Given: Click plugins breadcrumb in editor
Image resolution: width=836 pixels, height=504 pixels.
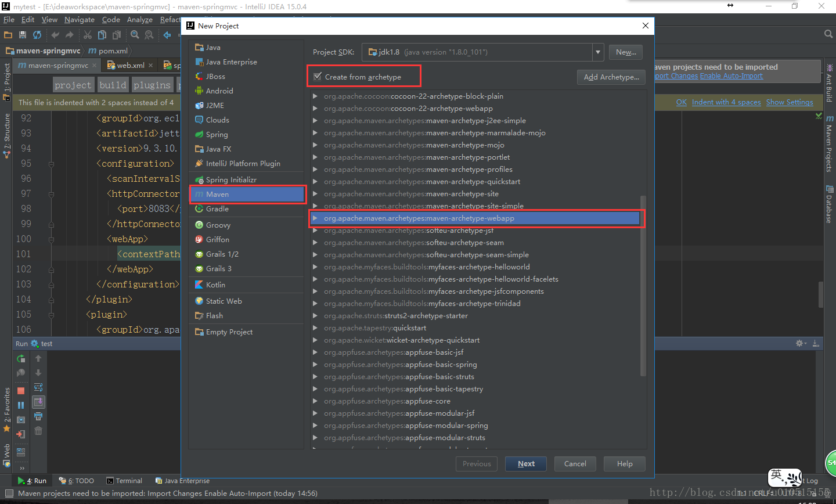Looking at the screenshot, I should [x=152, y=85].
